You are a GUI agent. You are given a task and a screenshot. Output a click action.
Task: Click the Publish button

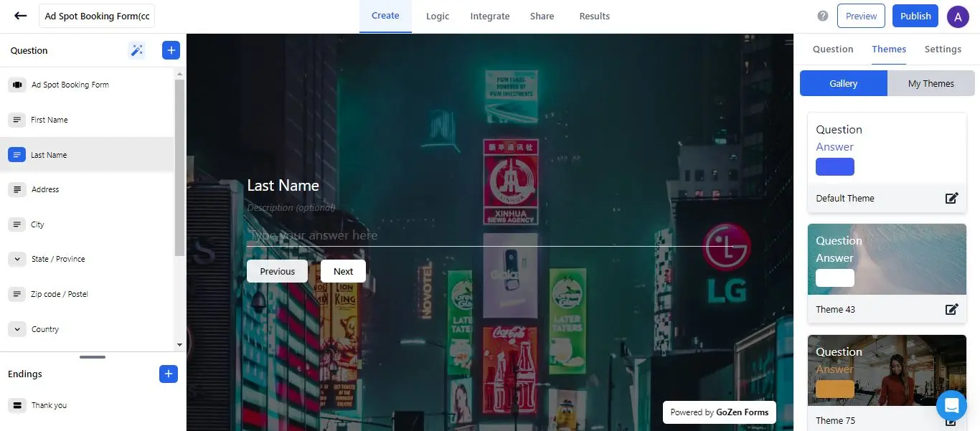coord(915,16)
